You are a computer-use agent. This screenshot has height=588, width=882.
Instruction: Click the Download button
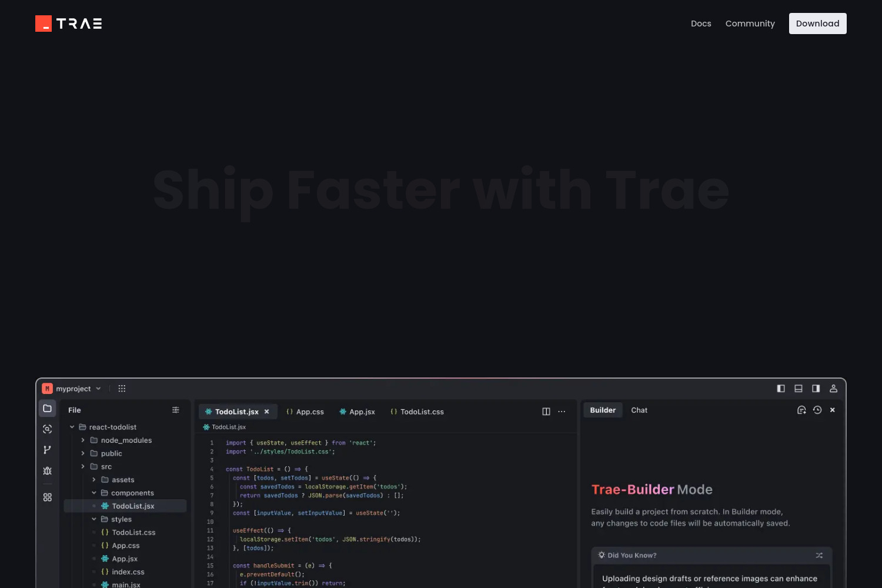(x=817, y=24)
